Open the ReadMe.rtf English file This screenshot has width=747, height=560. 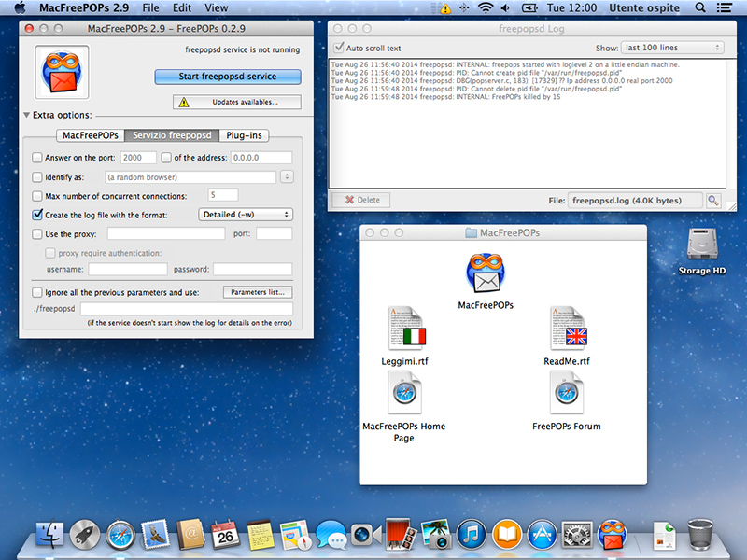point(567,329)
